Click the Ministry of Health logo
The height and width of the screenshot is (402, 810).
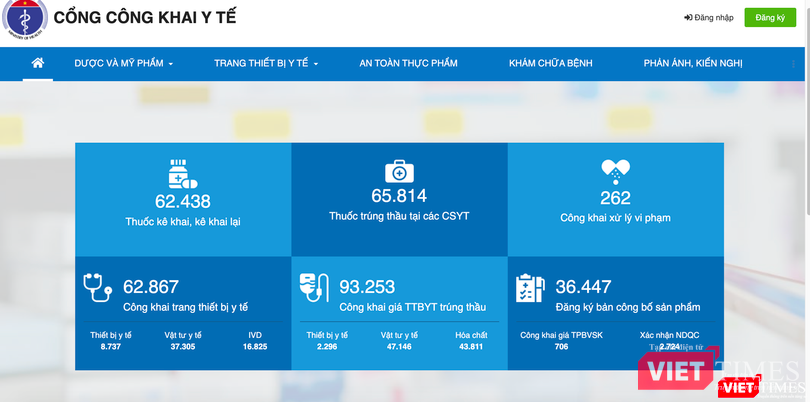pos(25,19)
